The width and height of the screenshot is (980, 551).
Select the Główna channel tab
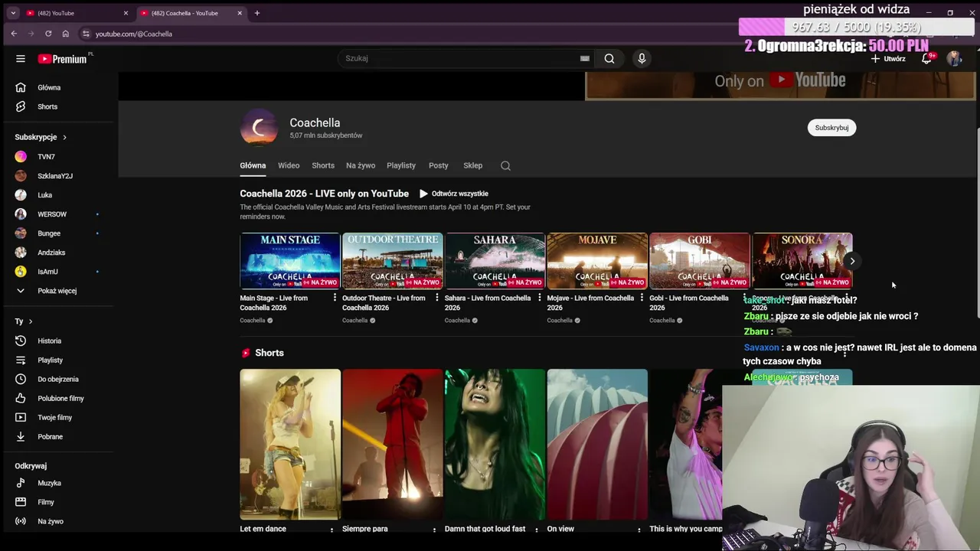[x=253, y=165]
